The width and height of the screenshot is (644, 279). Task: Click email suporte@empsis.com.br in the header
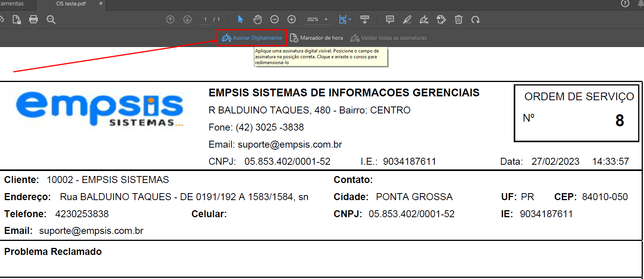pyautogui.click(x=290, y=145)
